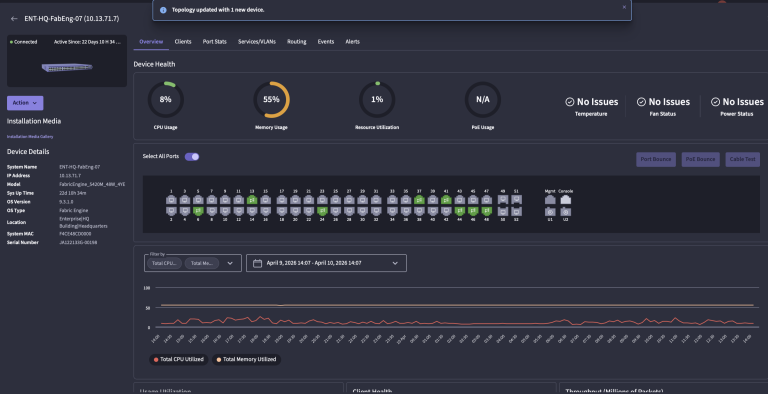The width and height of the screenshot is (768, 394).
Task: Click the PoE Usage N/A gauge
Action: click(483, 99)
